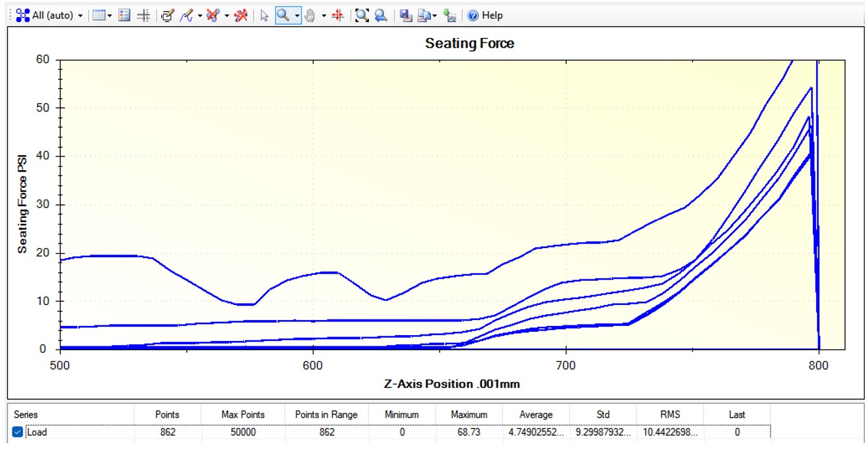The width and height of the screenshot is (868, 449).
Task: Click the save chart image icon
Action: [406, 15]
